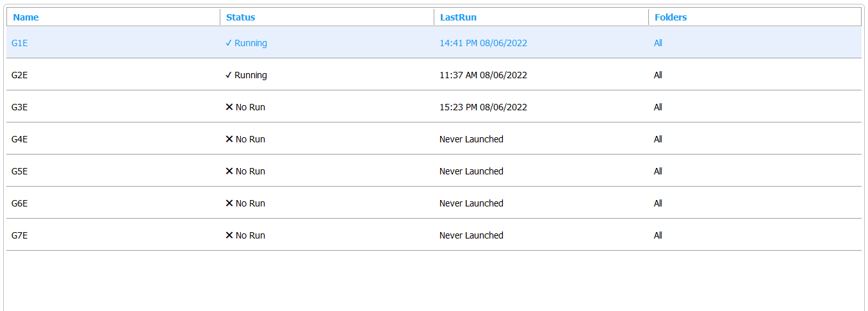Viewport: 868px width, 311px height.
Task: Click the checkmark icon in G1E status
Action: 229,43
